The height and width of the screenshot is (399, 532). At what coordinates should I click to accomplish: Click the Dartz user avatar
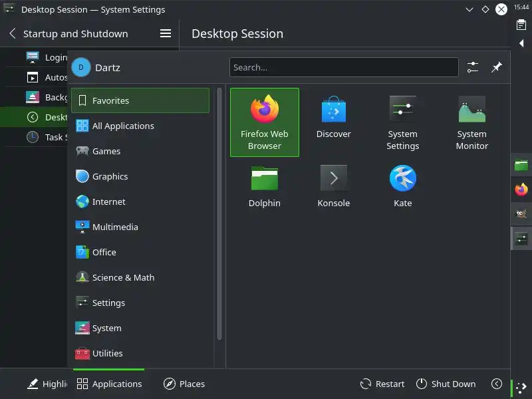pos(80,67)
